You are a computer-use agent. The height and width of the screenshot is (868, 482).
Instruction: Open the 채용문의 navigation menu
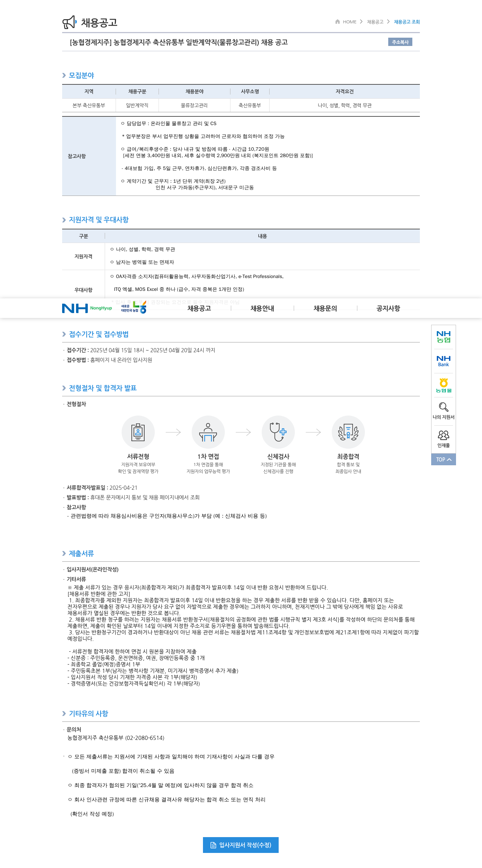[325, 308]
